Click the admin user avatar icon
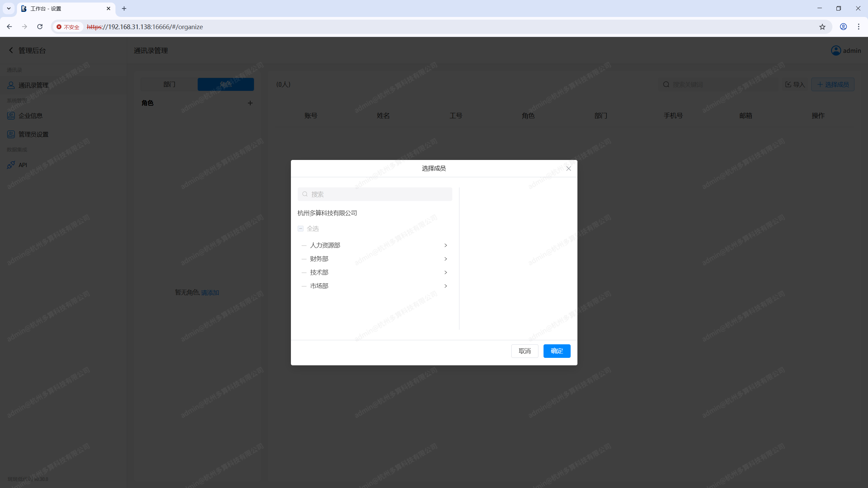The image size is (868, 488). [836, 50]
